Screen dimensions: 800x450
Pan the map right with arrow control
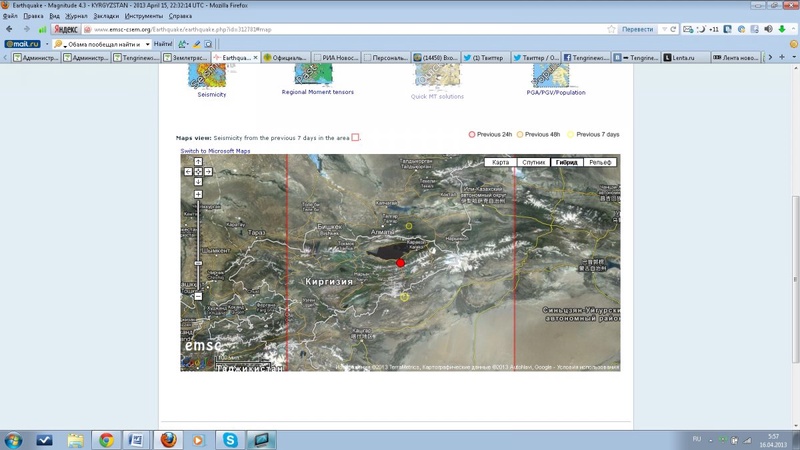208,172
